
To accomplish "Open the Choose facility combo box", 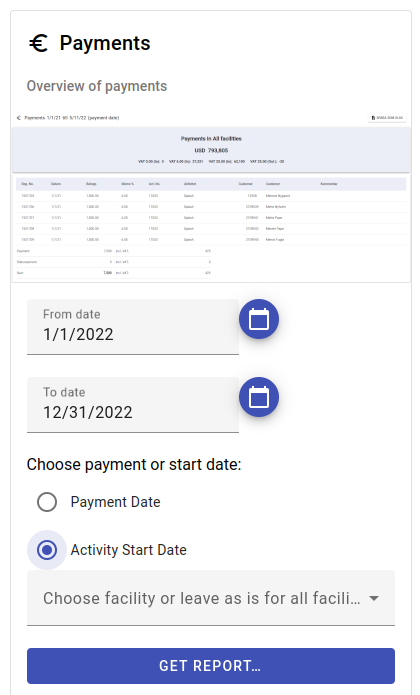I will [x=211, y=598].
